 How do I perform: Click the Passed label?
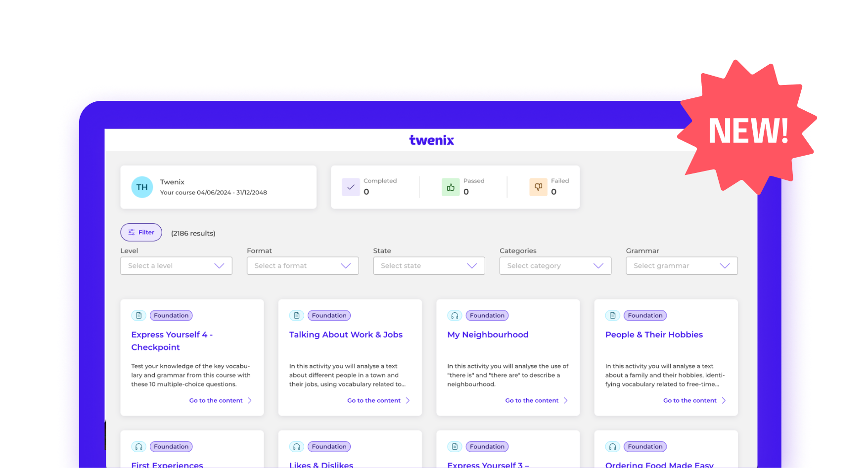(x=474, y=181)
